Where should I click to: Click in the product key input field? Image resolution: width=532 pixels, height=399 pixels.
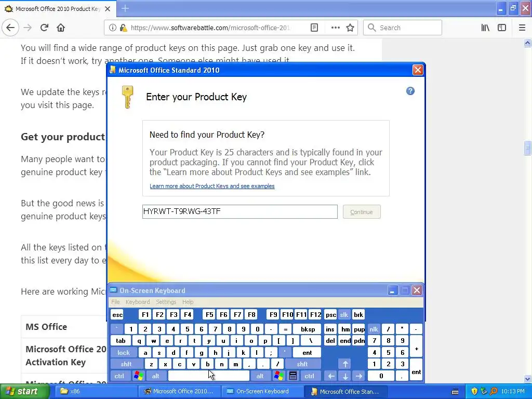tap(240, 212)
